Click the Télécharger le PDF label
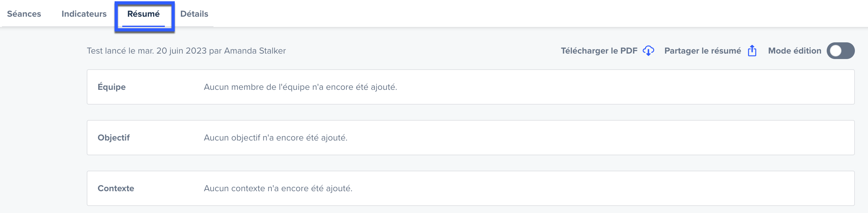This screenshot has height=213, width=868. point(599,51)
